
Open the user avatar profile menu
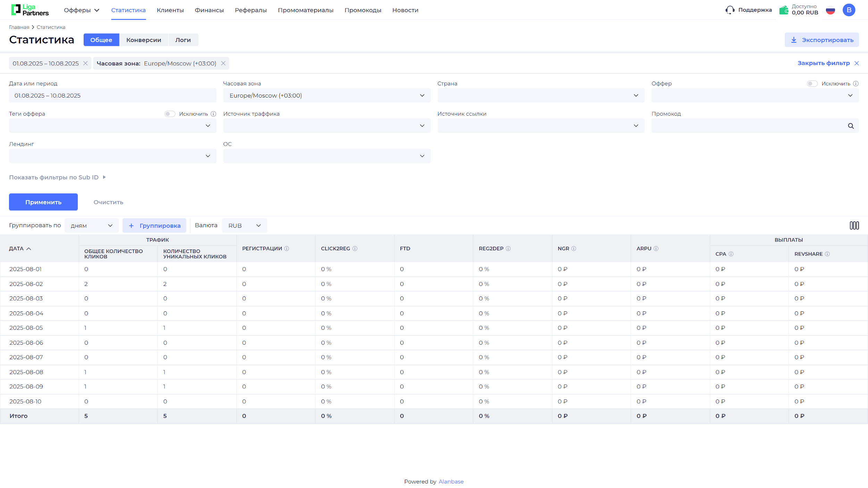[849, 10]
